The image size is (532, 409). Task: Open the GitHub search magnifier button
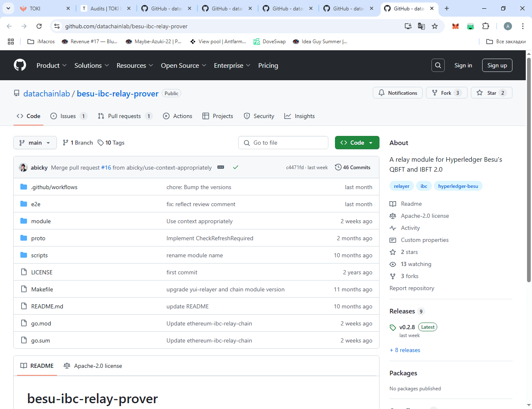click(x=438, y=65)
